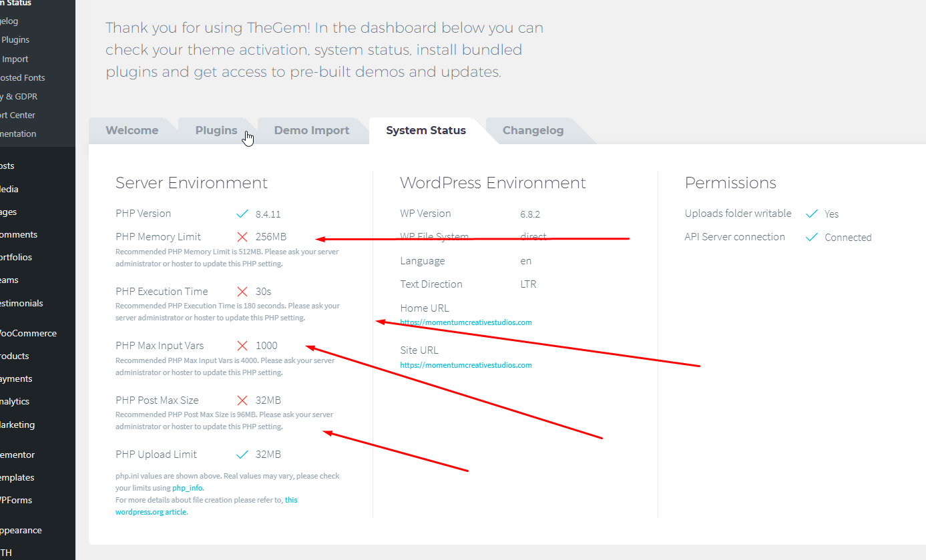Screen dimensions: 926x560
Task: Click the red X beside PHP Execution Time
Action: [x=242, y=292]
